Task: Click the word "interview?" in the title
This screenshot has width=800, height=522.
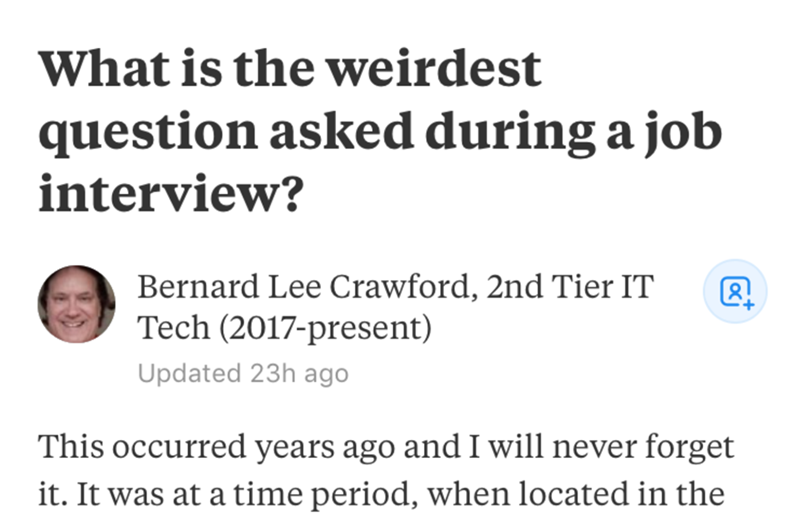Action: [x=171, y=190]
